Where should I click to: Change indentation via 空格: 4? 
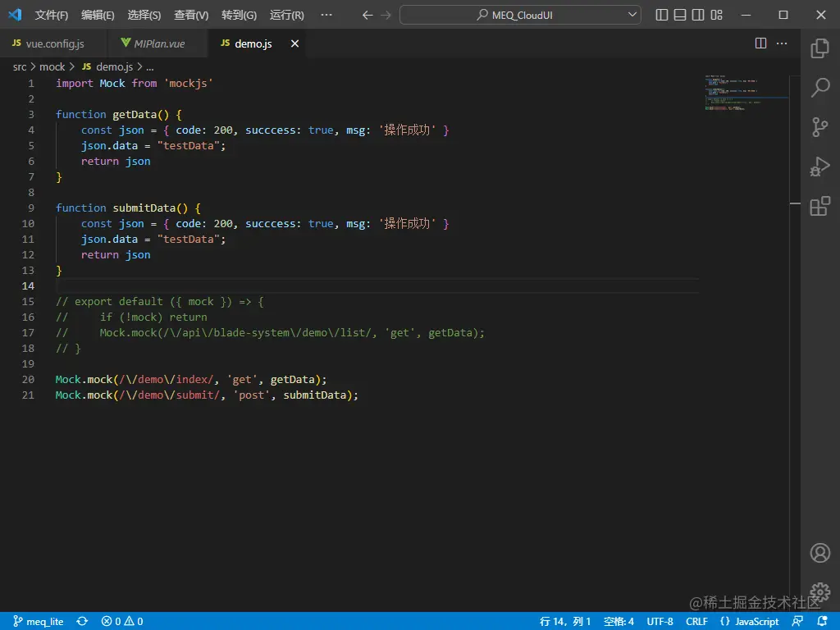point(619,622)
